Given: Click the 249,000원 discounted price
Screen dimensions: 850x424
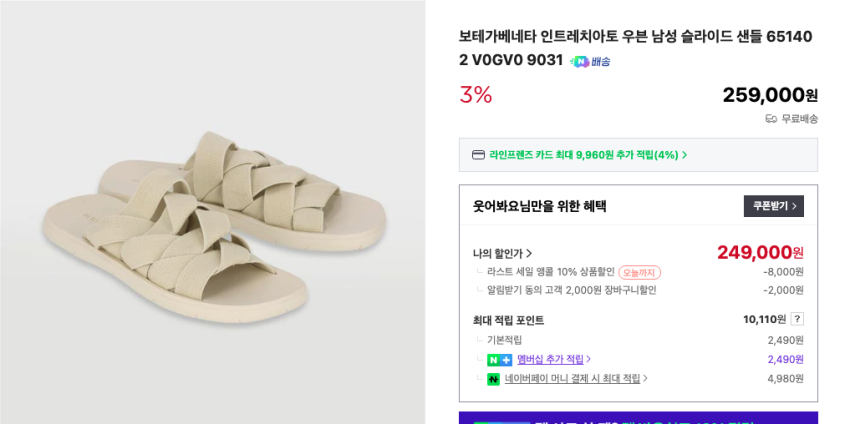Looking at the screenshot, I should point(760,252).
